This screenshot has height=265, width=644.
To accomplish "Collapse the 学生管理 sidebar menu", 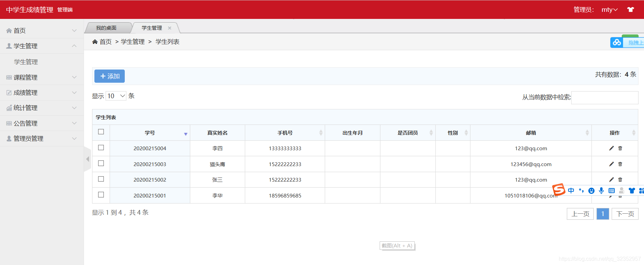I will coord(42,46).
